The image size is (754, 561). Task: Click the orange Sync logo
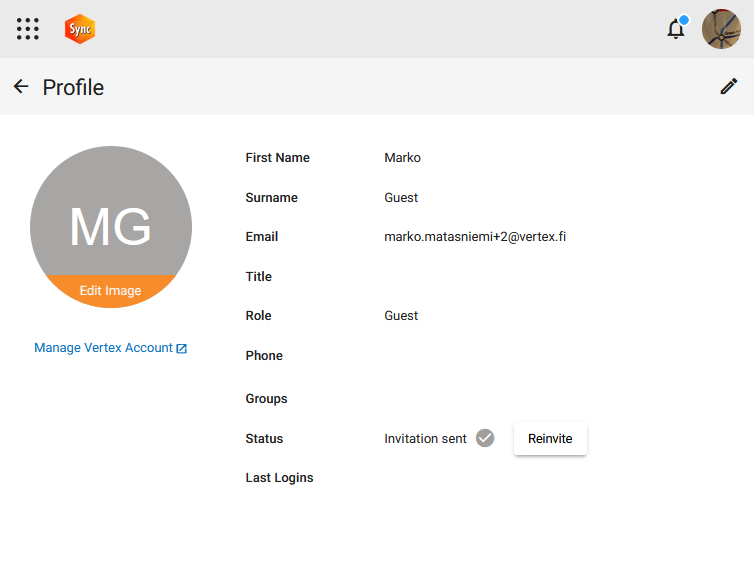coord(80,29)
